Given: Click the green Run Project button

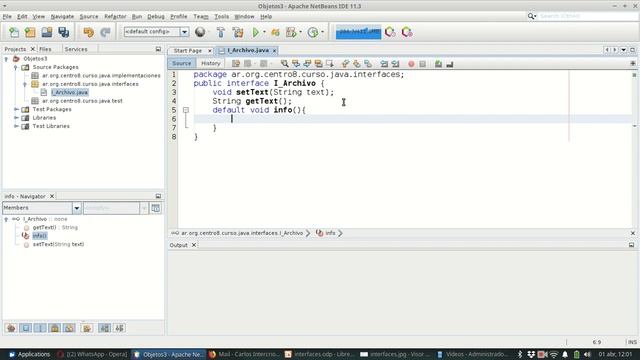Looking at the screenshot, I should (256, 32).
